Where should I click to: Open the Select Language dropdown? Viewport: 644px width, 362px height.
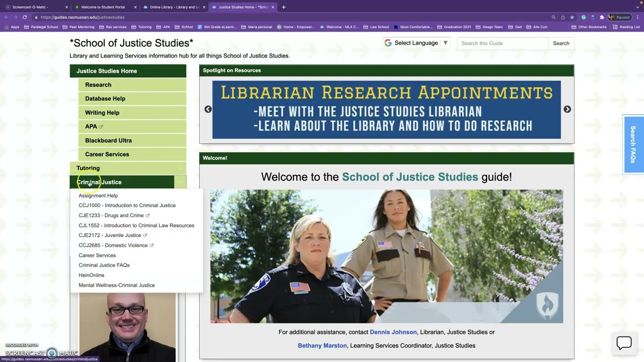coord(416,43)
